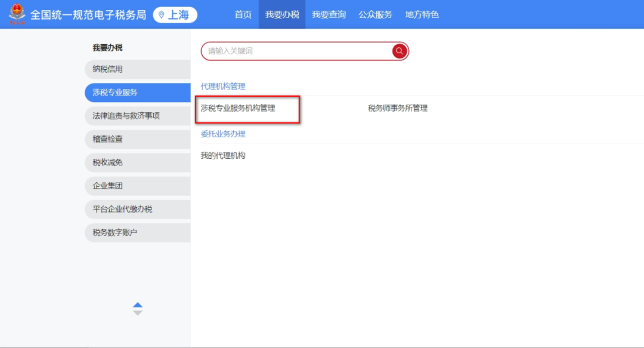Select the 地方特色 tab
The height and width of the screenshot is (348, 644).
pyautogui.click(x=421, y=14)
